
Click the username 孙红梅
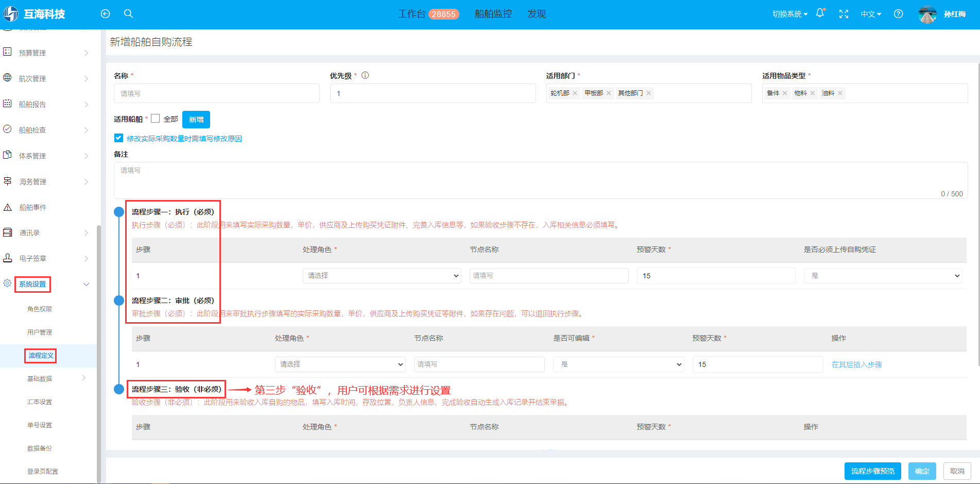955,14
